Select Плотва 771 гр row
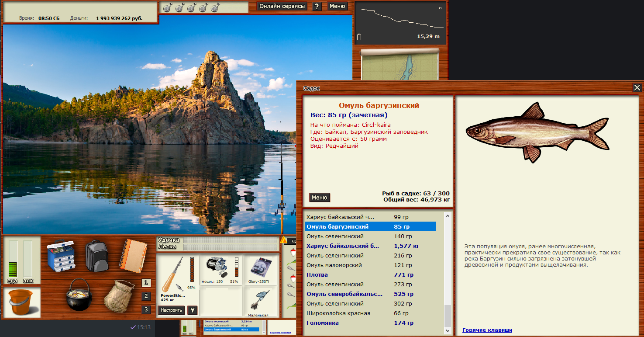Viewport: 644px width, 337px height. pos(370,275)
